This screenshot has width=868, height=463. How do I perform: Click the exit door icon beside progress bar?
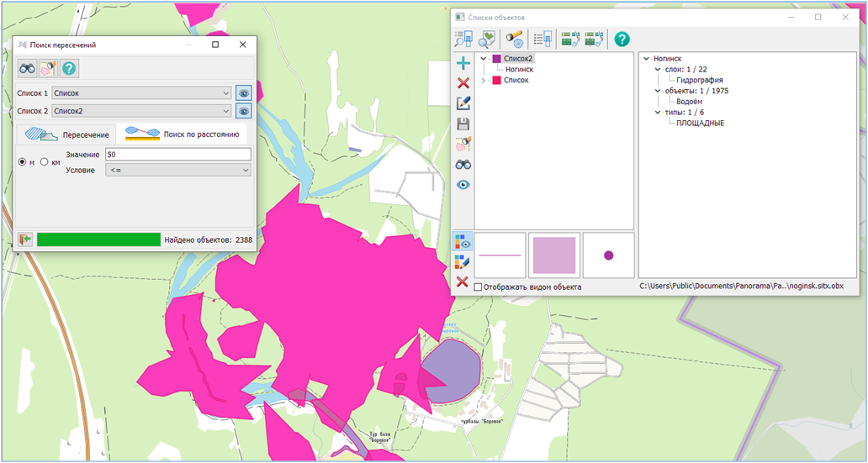point(25,239)
